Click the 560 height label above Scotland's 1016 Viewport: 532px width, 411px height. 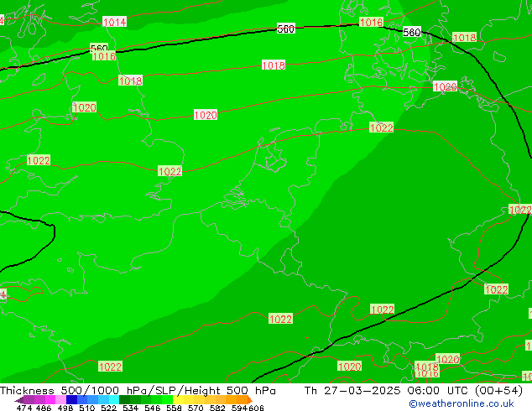click(x=99, y=47)
